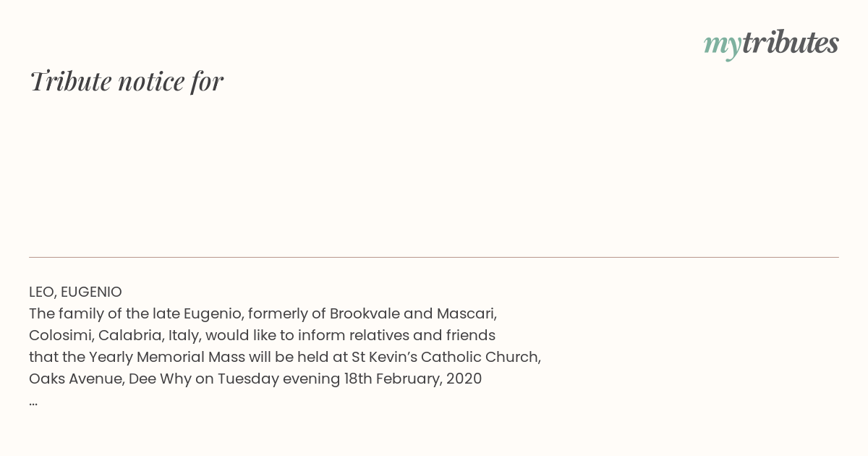Viewport: 868px width, 456px height.
Task: Click the mytributes logo
Action: pos(771,43)
